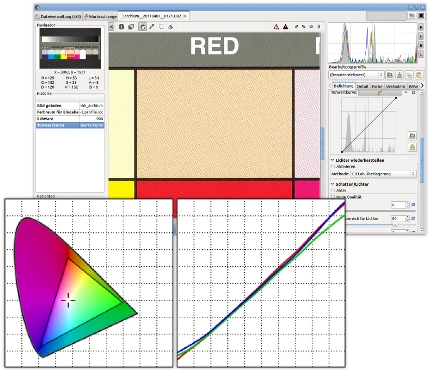Save the current processing profile
Viewport: 430px width, 372px height.
click(399, 75)
